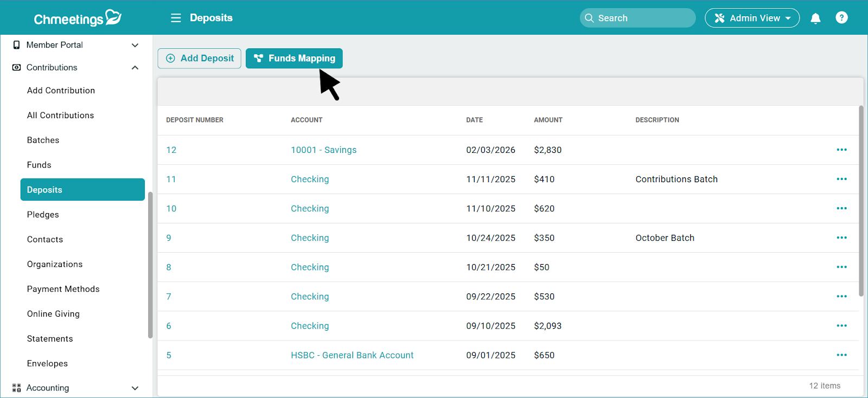Open the Admin View dropdown
Viewport: 868px width, 398px height.
[752, 18]
